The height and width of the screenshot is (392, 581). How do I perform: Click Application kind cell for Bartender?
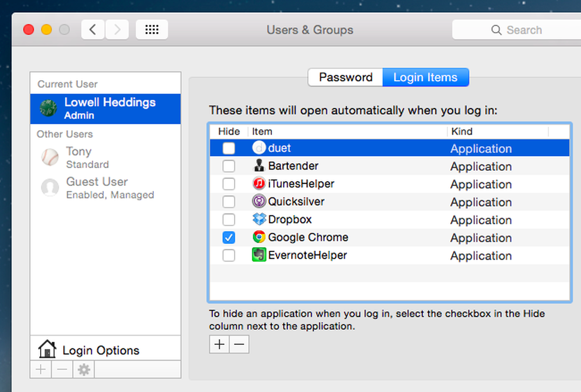[x=481, y=167]
